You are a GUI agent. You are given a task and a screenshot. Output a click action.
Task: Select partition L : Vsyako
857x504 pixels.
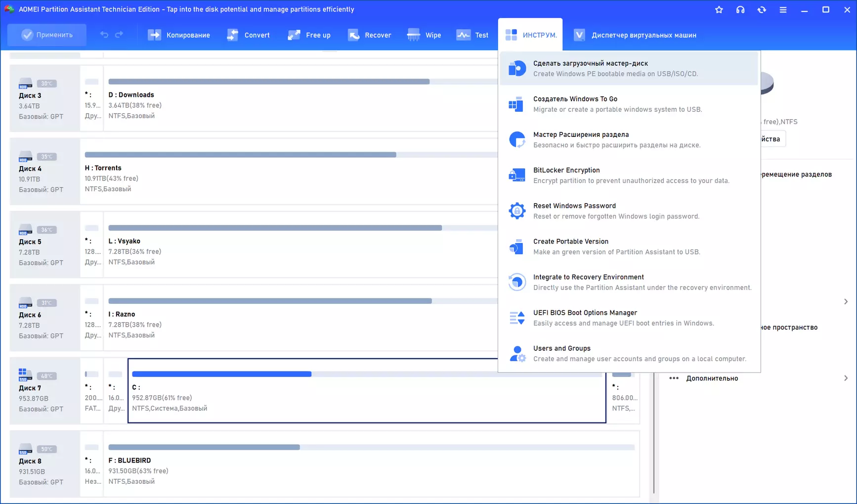(301, 244)
